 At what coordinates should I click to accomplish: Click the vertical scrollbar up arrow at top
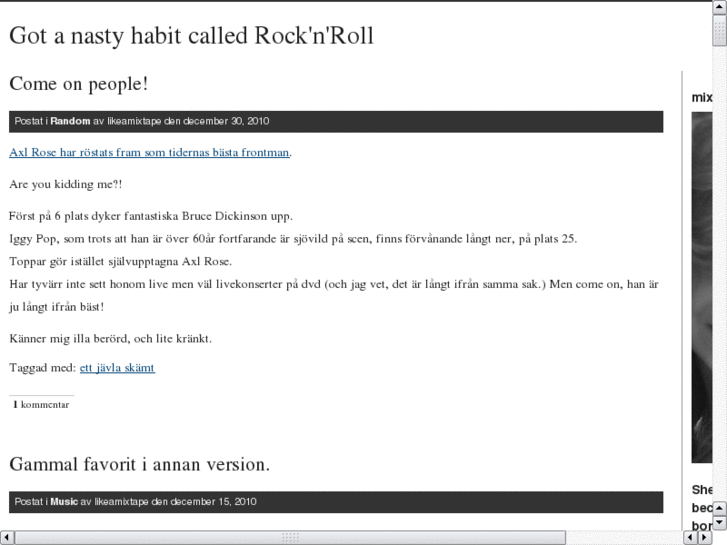click(720, 8)
